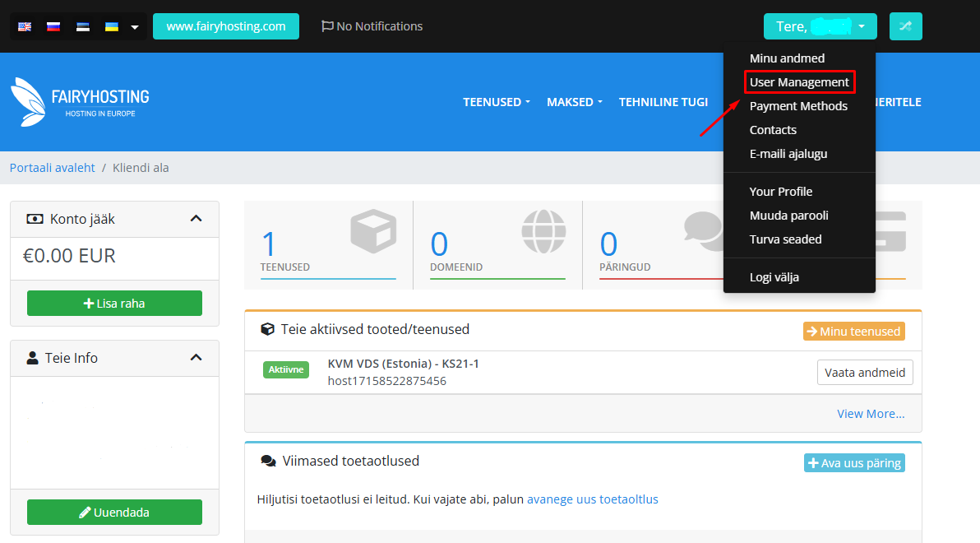Choose the Ukrainian flag language icon

click(x=111, y=26)
